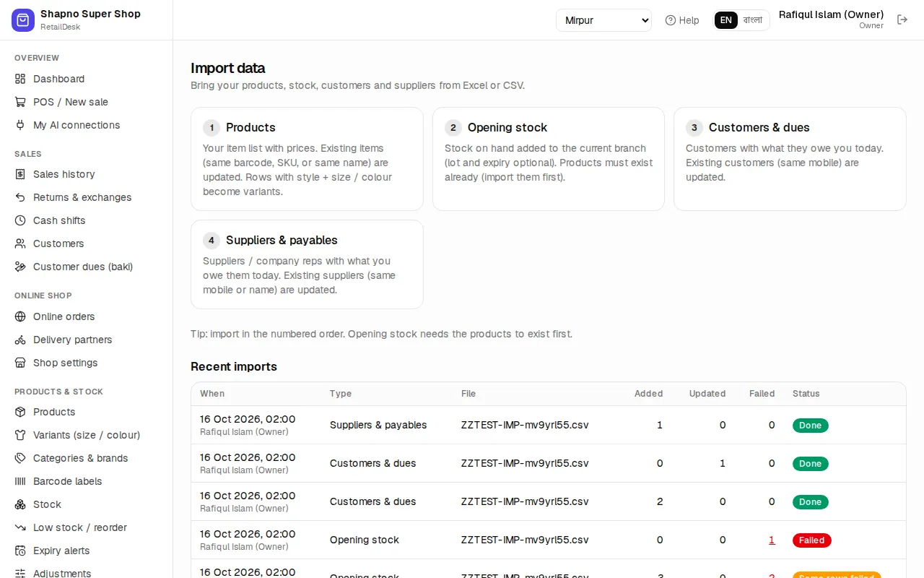The height and width of the screenshot is (578, 924).
Task: Click failed count link in Failed row
Action: tap(772, 540)
